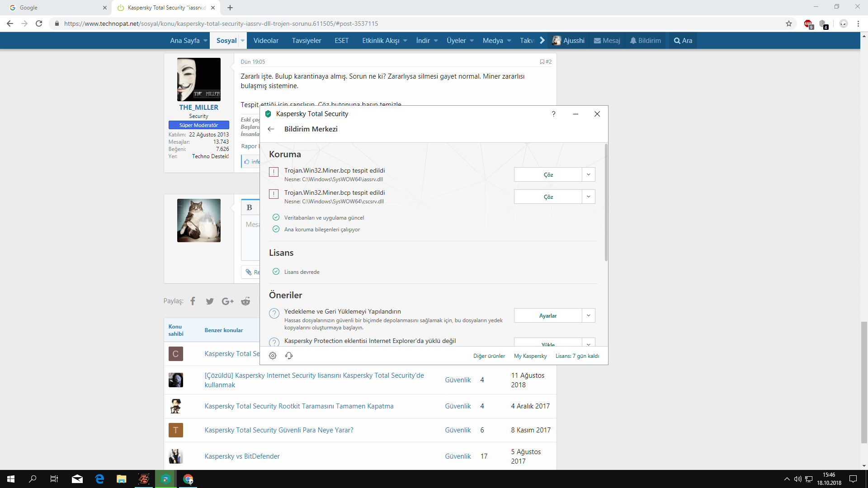Screen dimensions: 868x488
Task: Open Microsoft Edge from taskbar
Action: 99,479
